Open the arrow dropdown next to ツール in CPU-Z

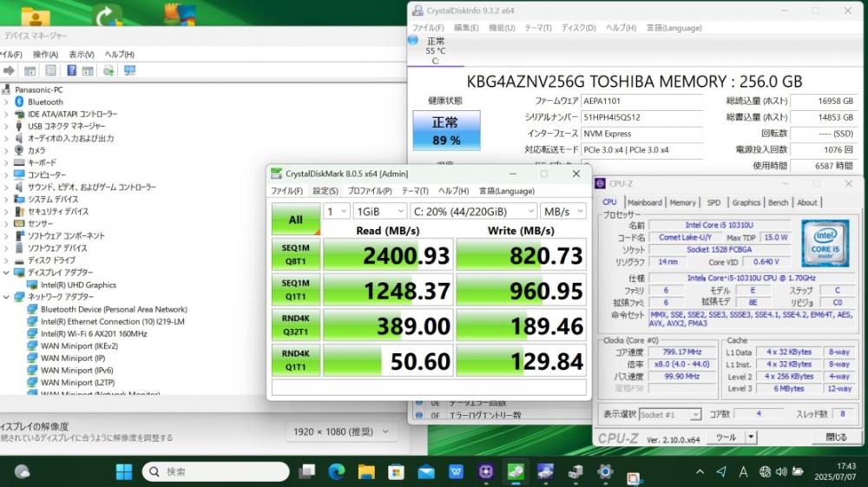(751, 438)
